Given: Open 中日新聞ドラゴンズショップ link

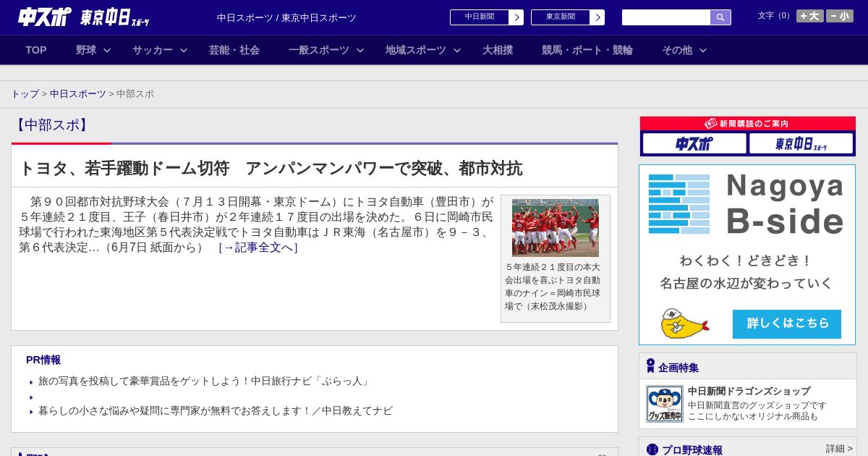Looking at the screenshot, I should click(x=749, y=391).
